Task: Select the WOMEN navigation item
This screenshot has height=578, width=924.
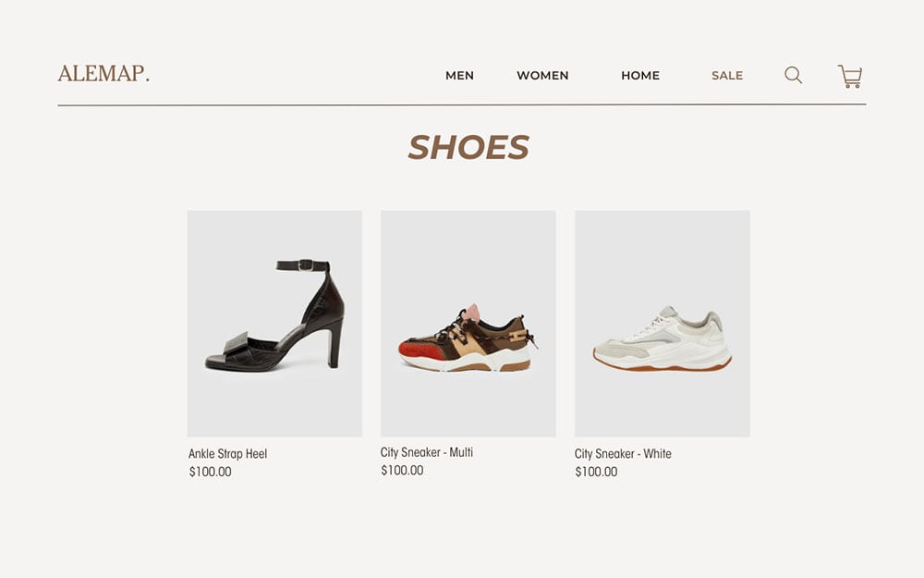Action: (542, 76)
